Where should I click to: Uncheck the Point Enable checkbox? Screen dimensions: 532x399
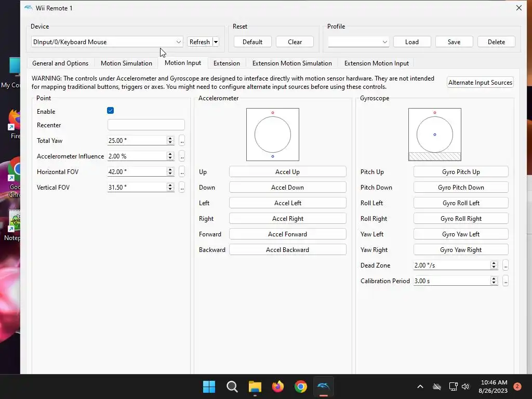click(x=110, y=111)
